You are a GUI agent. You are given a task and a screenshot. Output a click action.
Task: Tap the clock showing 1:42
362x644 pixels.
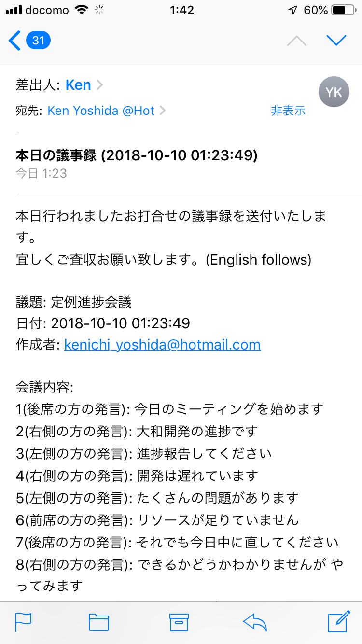(181, 10)
